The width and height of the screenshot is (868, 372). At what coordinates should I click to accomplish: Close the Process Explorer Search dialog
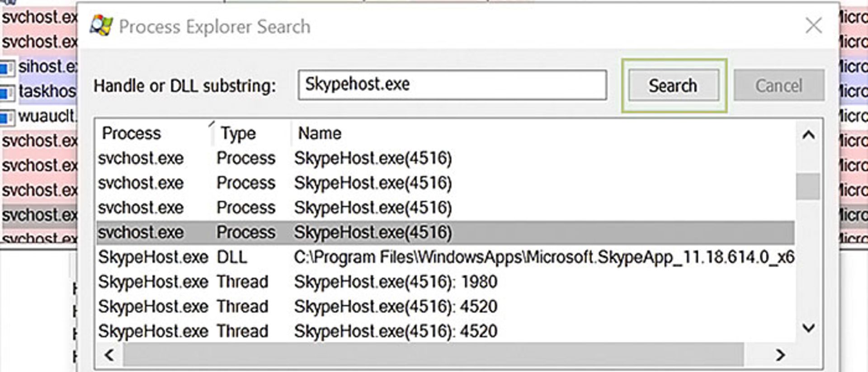[x=814, y=26]
